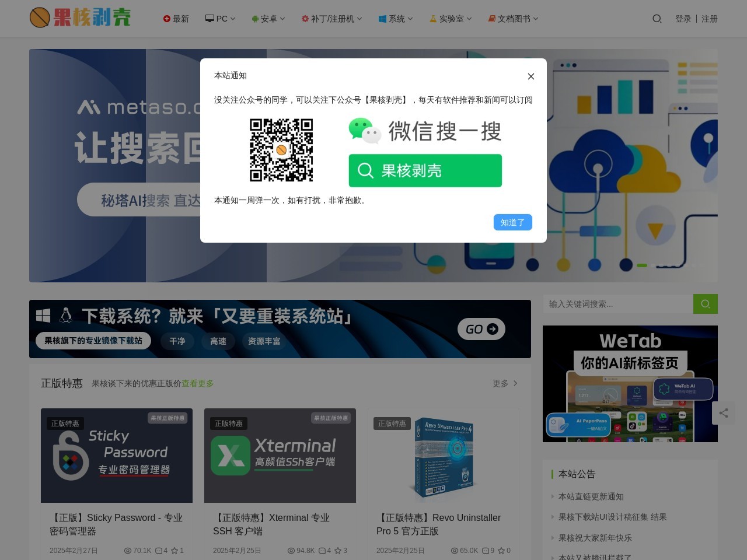The width and height of the screenshot is (747, 560).
Task: Expand the 安卓 dropdown menu
Action: (x=268, y=19)
